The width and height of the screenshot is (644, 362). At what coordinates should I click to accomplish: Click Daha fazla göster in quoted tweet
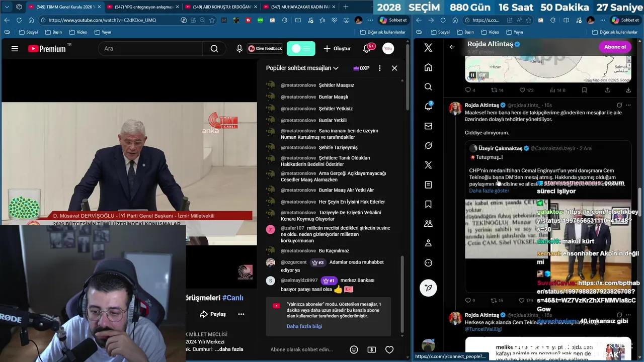pos(489,191)
